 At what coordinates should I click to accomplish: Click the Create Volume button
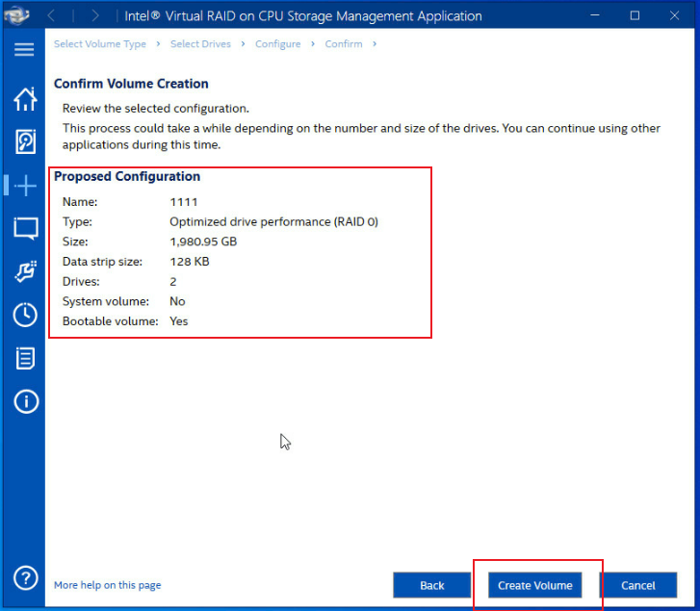click(534, 585)
